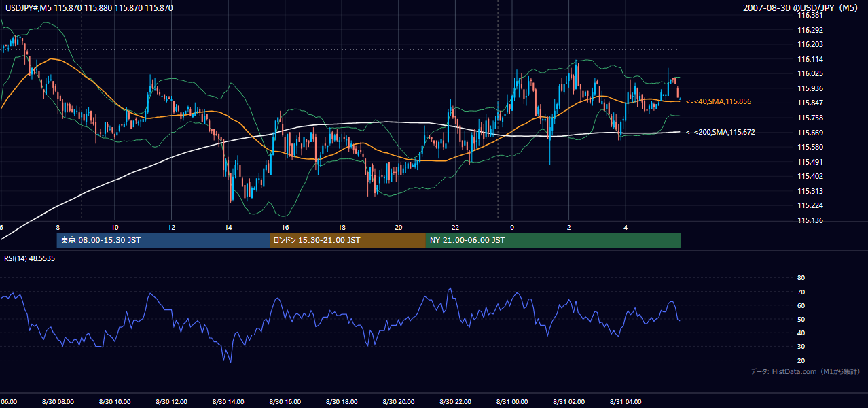Click price level 115.758 on the axis

(810, 118)
